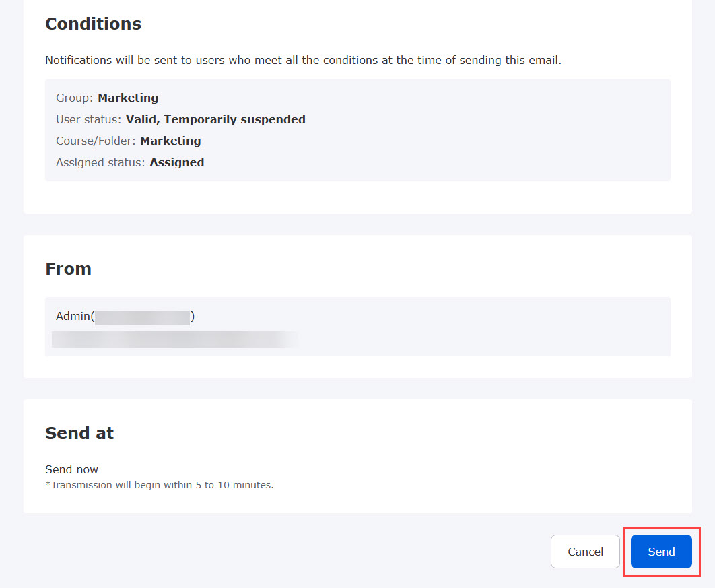Click the Admin sender name

point(73,316)
